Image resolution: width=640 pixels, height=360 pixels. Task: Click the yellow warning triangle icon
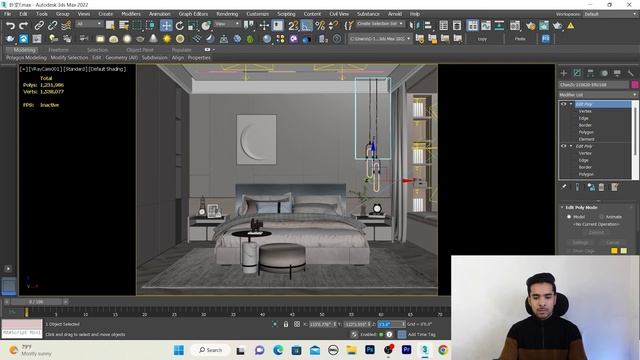pos(571,26)
